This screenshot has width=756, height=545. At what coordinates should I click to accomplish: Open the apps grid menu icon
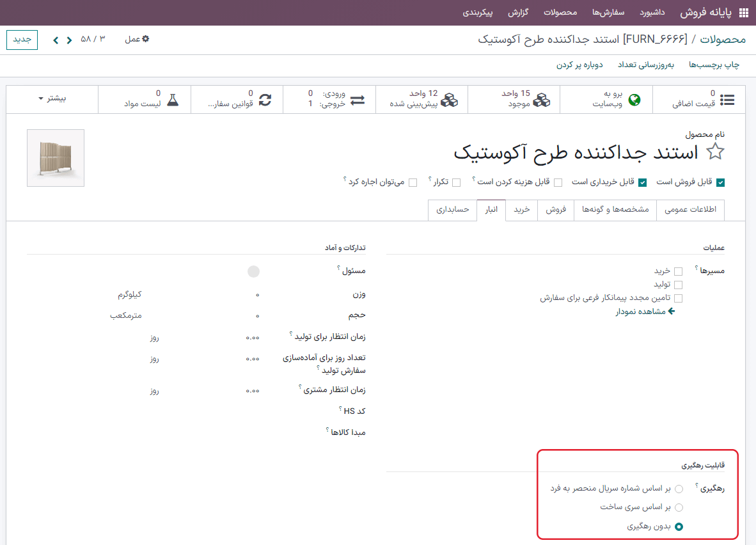pyautogui.click(x=744, y=12)
